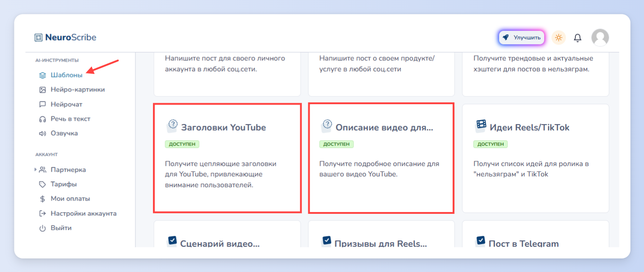
Task: Click the Улучшить upgrade button
Action: click(522, 37)
